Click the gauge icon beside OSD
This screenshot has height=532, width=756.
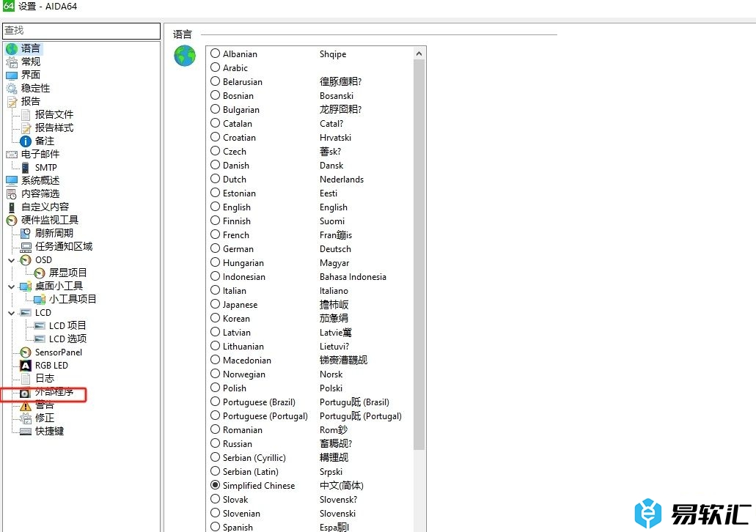pyautogui.click(x=26, y=260)
